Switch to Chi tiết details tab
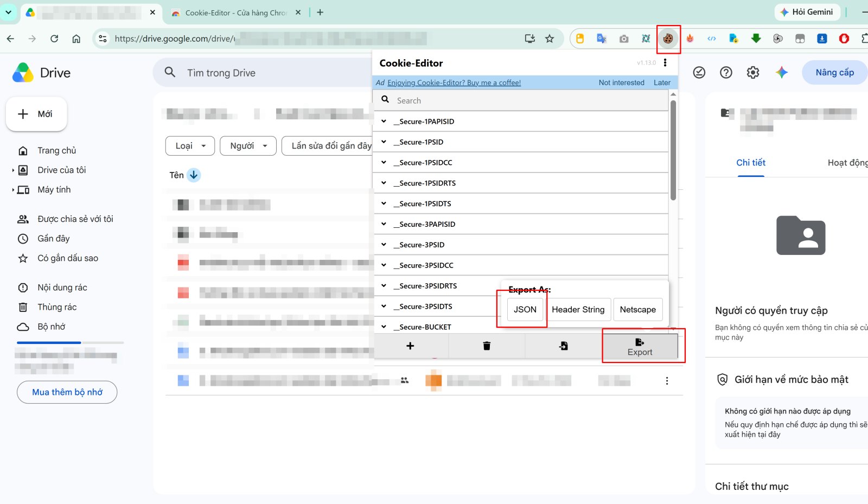The image size is (868, 504). pos(751,163)
